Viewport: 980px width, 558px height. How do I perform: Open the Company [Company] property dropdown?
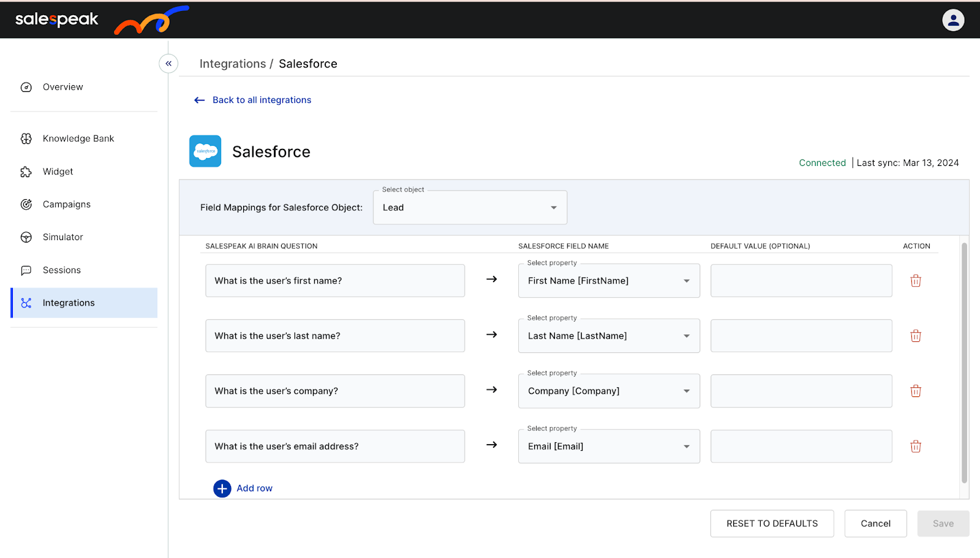[609, 391]
